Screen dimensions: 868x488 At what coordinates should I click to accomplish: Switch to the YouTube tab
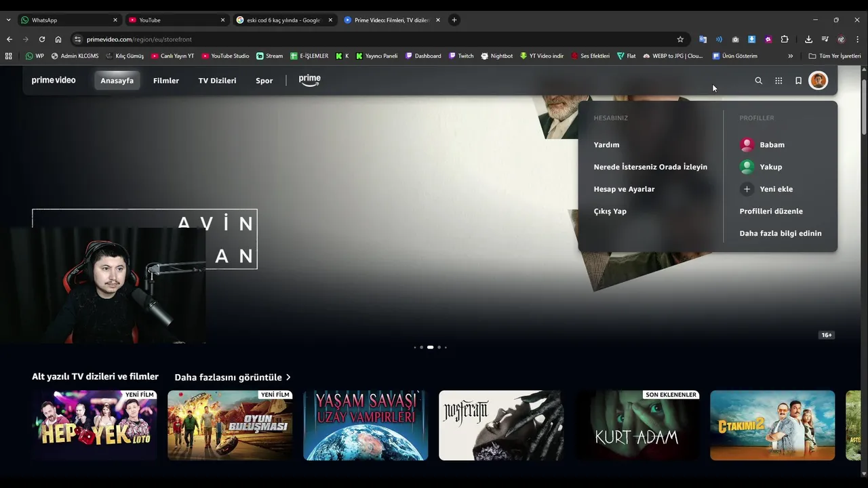177,20
